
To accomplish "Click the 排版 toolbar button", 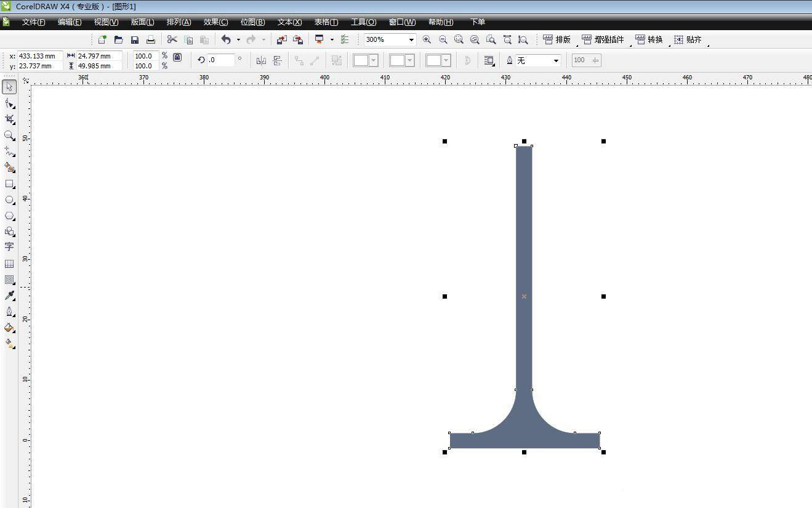I will click(x=557, y=39).
